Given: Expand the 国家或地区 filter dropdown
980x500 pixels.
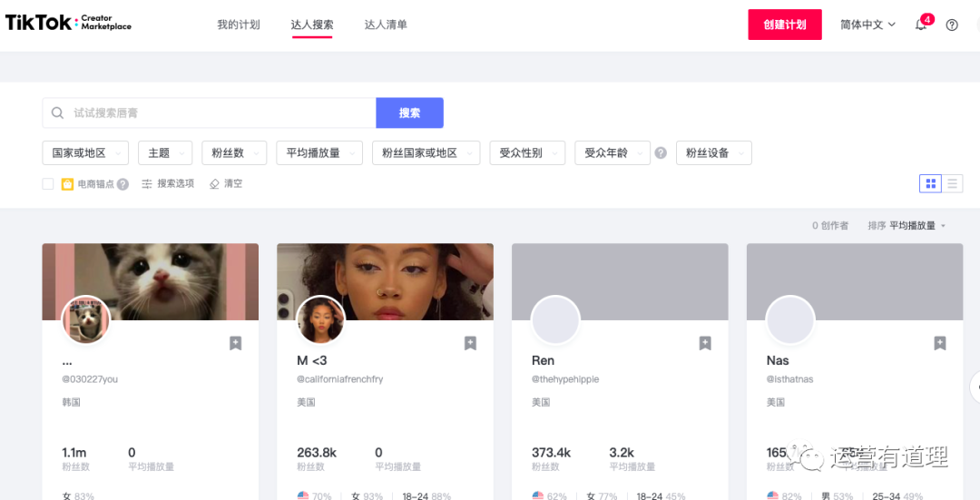Looking at the screenshot, I should pos(85,153).
